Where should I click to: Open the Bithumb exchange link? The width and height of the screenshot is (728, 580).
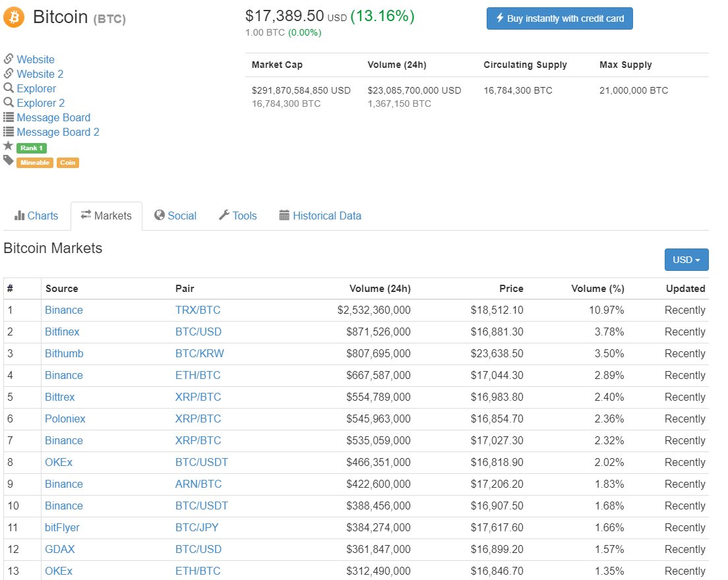pyautogui.click(x=64, y=353)
